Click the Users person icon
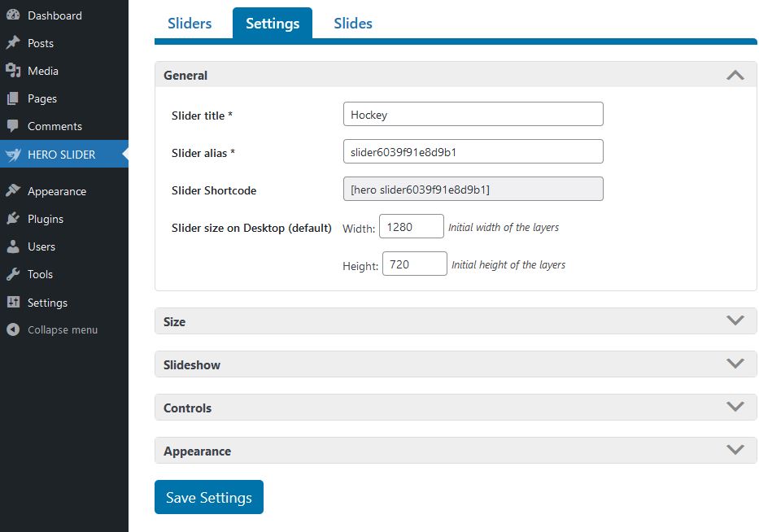 tap(13, 246)
